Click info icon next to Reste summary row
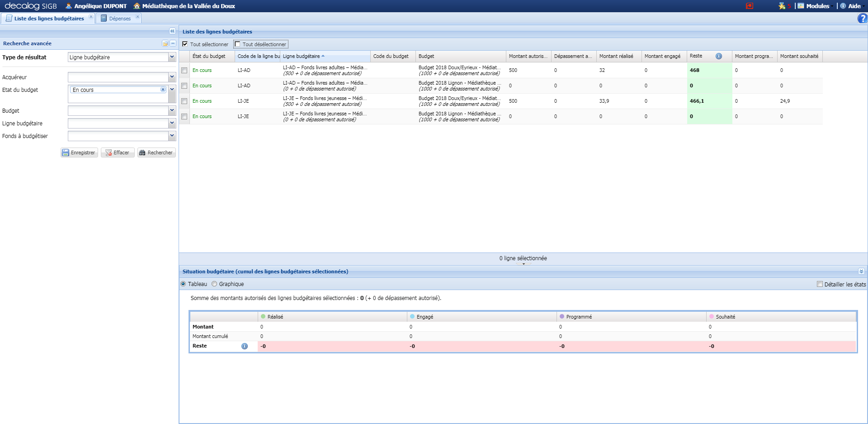 [x=245, y=346]
